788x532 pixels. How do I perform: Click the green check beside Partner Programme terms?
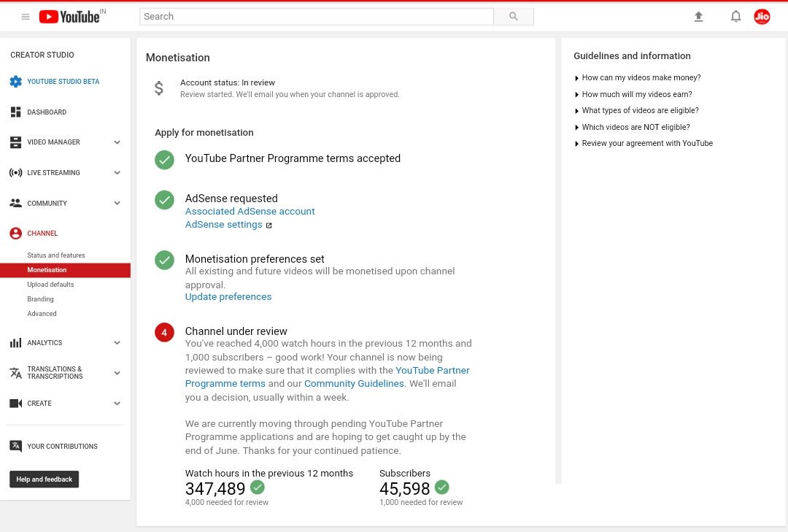click(164, 160)
